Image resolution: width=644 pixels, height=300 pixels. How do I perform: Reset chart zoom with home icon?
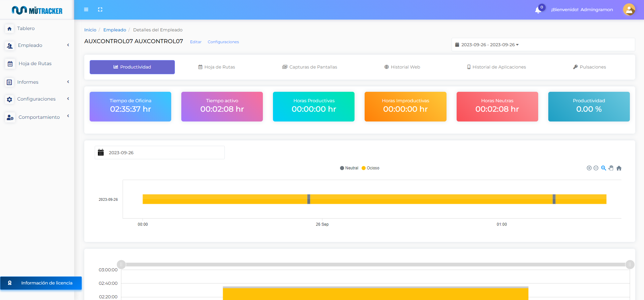[619, 168]
